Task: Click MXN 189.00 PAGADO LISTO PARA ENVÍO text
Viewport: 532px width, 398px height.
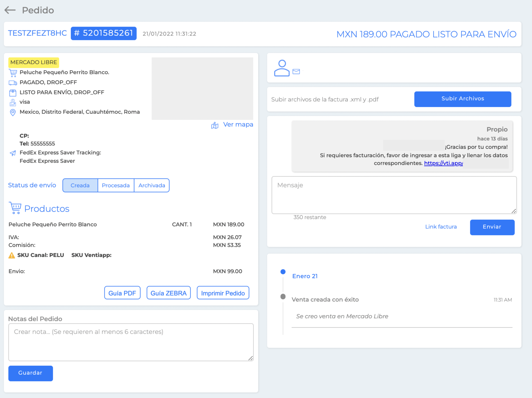Action: pyautogui.click(x=426, y=34)
